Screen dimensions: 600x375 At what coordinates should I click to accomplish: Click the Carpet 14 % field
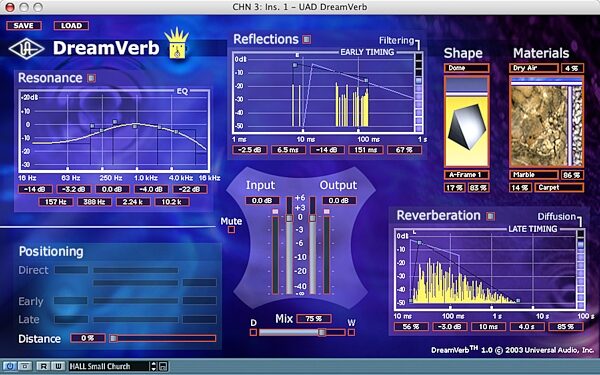point(520,188)
